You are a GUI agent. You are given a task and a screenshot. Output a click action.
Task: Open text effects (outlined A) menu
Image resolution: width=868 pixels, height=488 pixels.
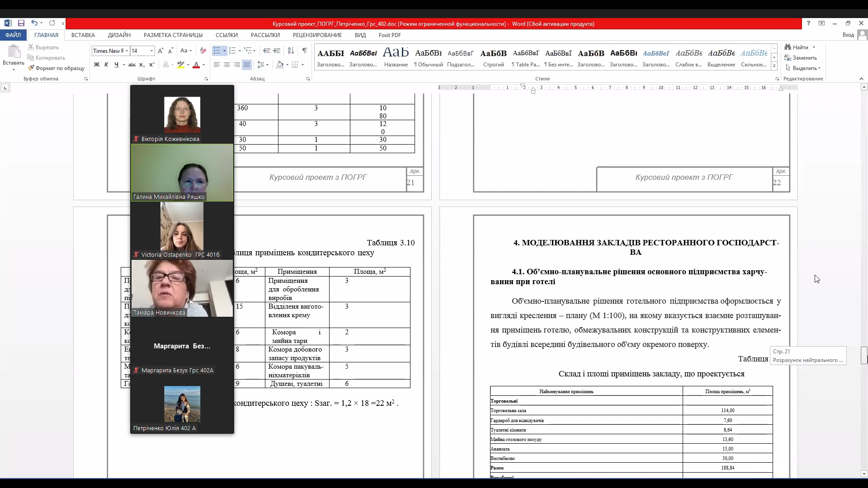(166, 65)
